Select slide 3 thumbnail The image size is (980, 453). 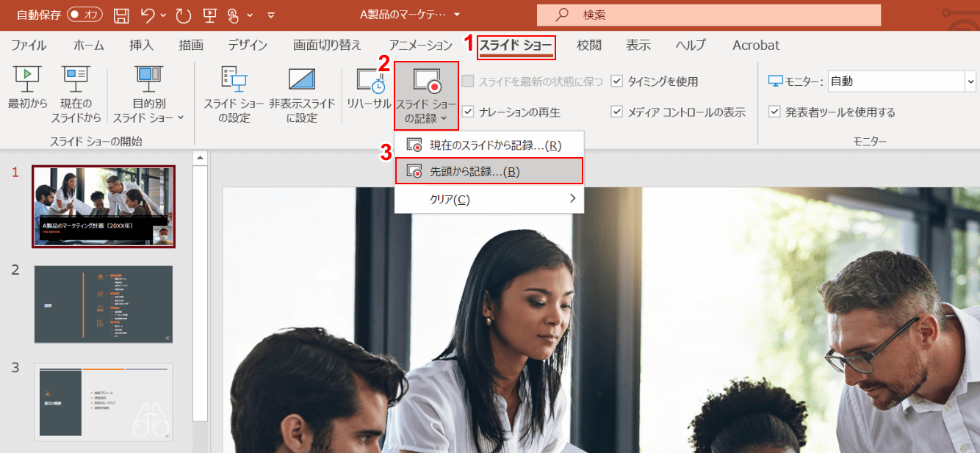pos(104,402)
